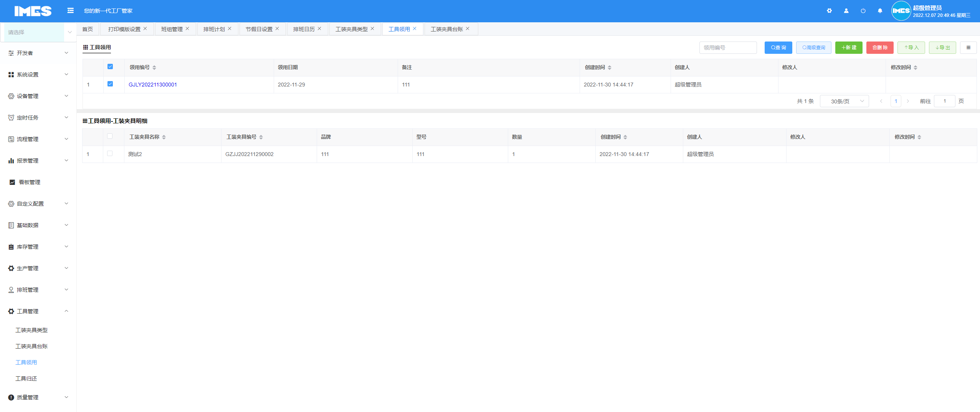Toggle select-all checkbox in 工装夹具明细 table
This screenshot has width=980, height=412.
pyautogui.click(x=110, y=136)
